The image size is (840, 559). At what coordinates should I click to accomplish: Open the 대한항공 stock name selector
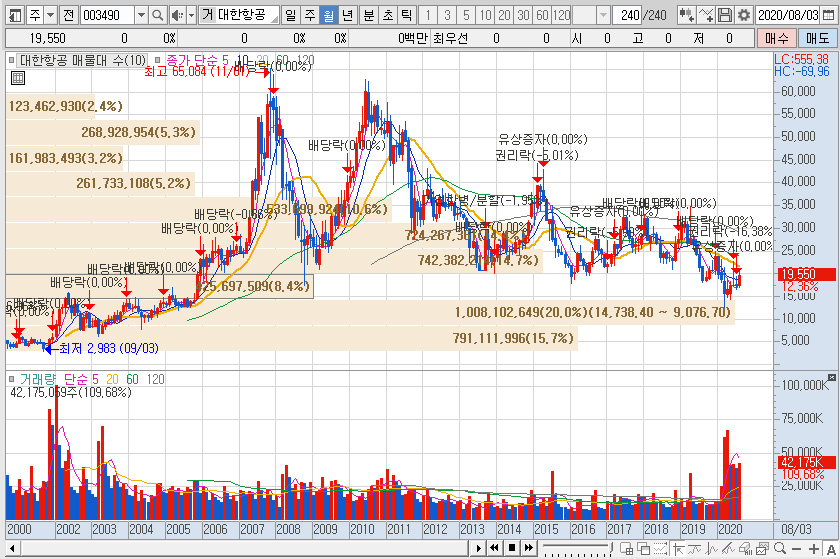(240, 15)
